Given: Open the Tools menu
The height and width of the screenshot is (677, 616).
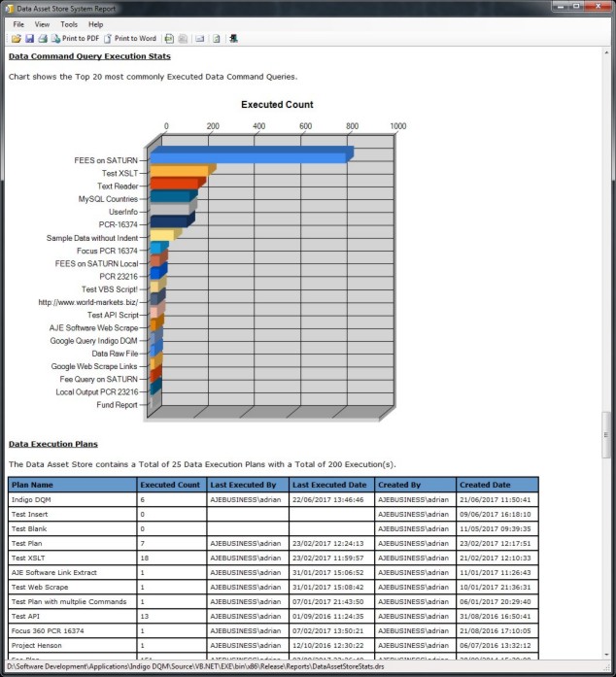Looking at the screenshot, I should tap(69, 24).
